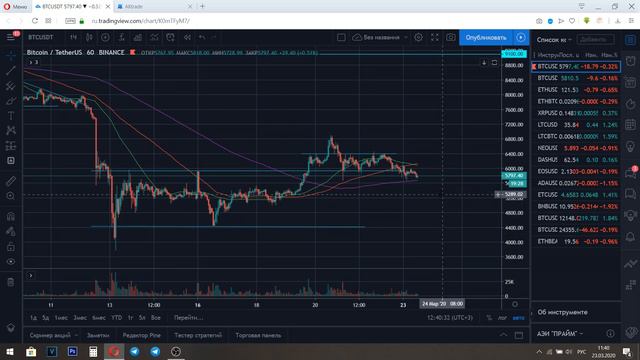Open the АЗИ ПРАЙМ dropdown
The width and height of the screenshot is (640, 360).
coord(560,333)
